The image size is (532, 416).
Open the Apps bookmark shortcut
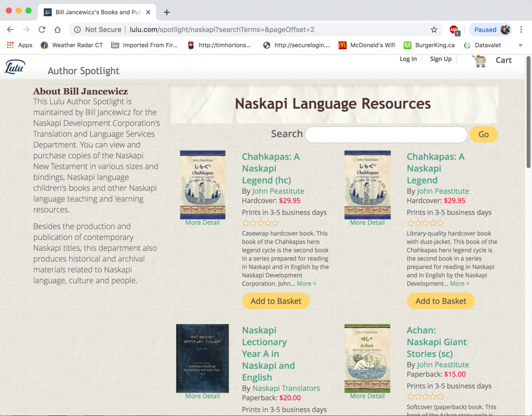click(x=20, y=45)
